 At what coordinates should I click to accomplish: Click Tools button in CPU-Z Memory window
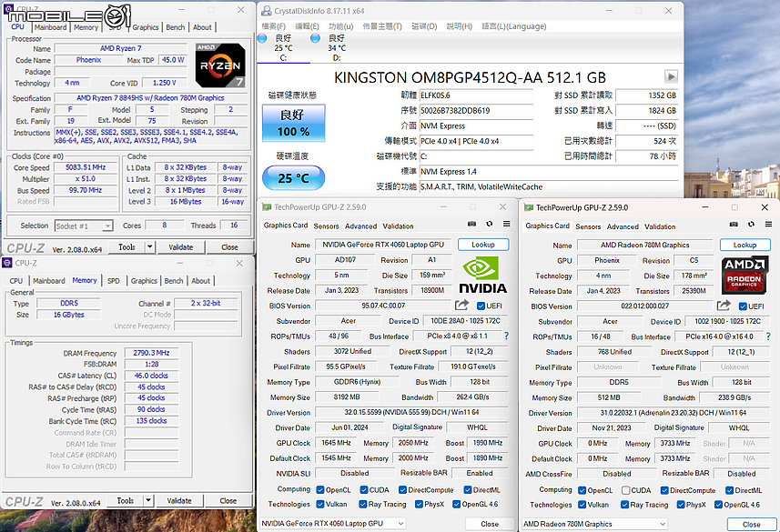pyautogui.click(x=126, y=501)
